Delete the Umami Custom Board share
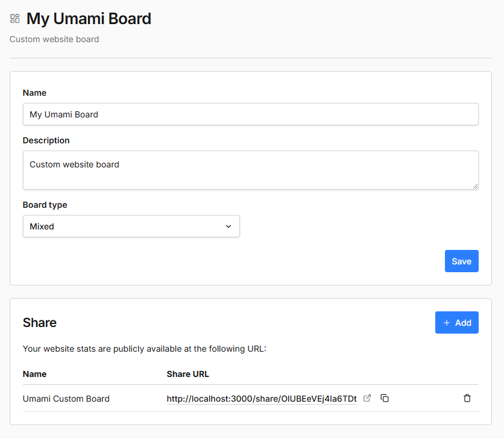This screenshot has width=504, height=439. (467, 398)
